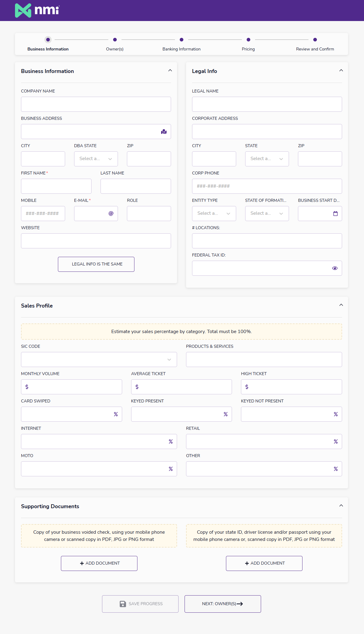Toggle Federal Tax ID visibility eye icon
The image size is (364, 634).
[x=335, y=268]
